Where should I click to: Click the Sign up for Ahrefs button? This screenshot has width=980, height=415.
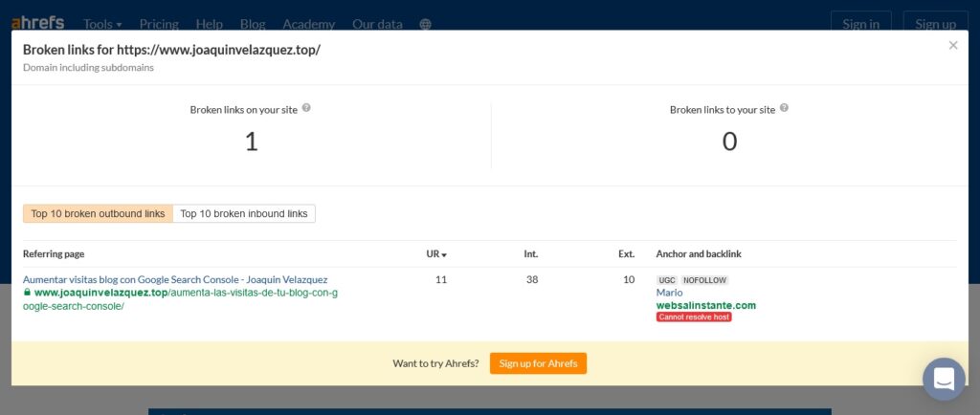point(538,363)
